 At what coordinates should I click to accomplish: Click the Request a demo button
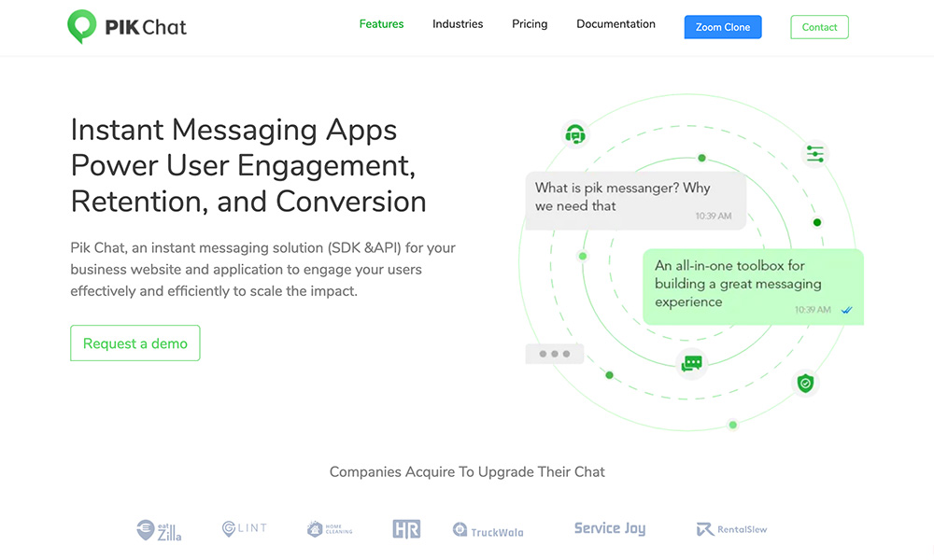135,343
